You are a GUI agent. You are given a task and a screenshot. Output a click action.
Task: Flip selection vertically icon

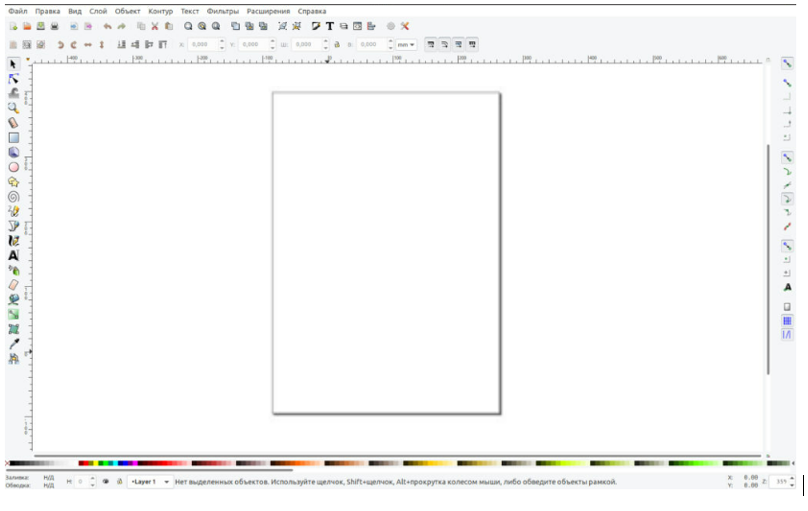point(102,45)
